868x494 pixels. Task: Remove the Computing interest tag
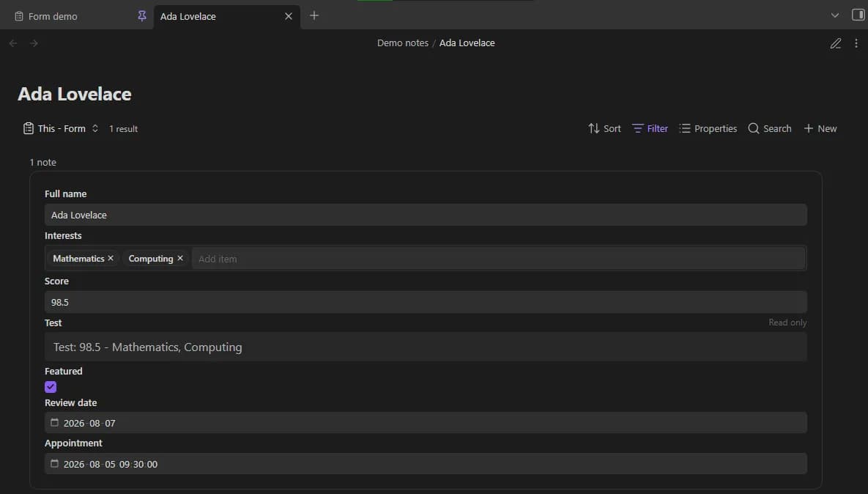[180, 258]
